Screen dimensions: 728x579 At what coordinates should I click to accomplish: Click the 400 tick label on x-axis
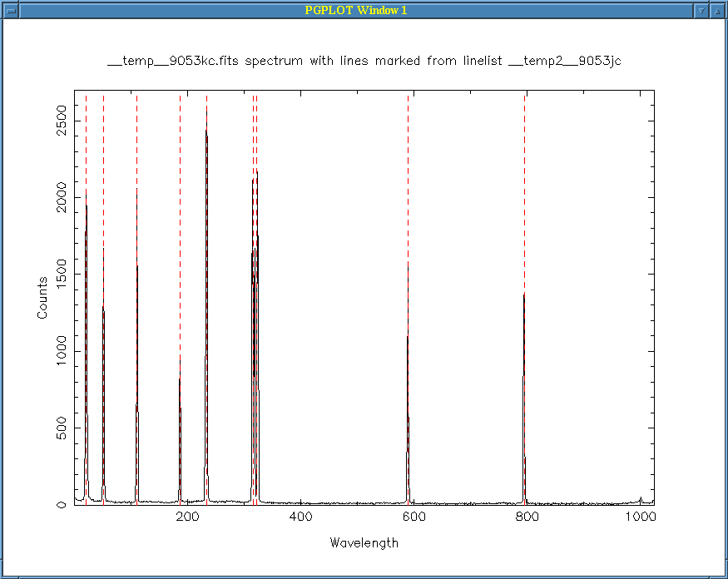(x=301, y=517)
